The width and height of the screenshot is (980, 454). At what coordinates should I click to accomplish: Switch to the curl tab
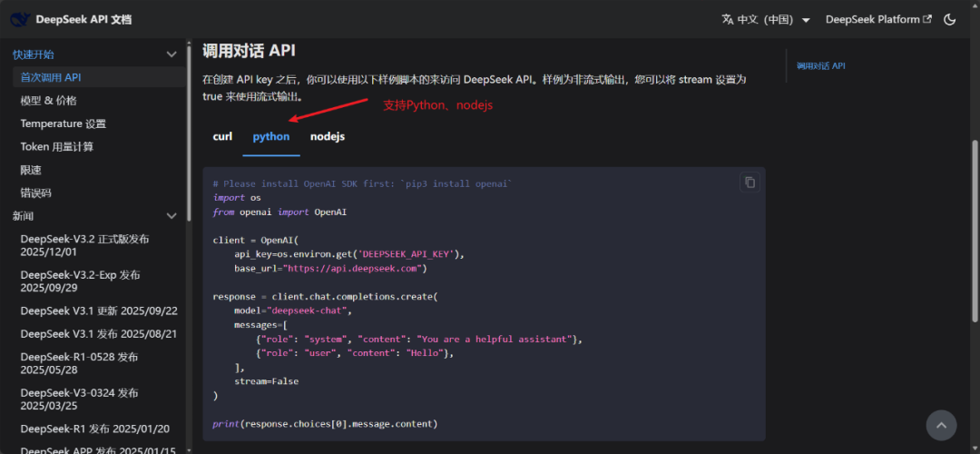[222, 136]
